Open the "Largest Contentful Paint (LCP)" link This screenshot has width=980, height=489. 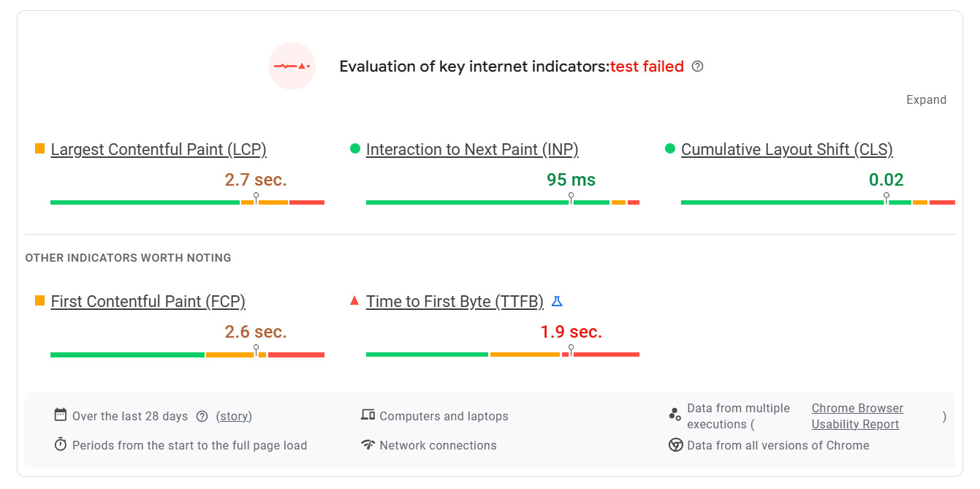(158, 149)
